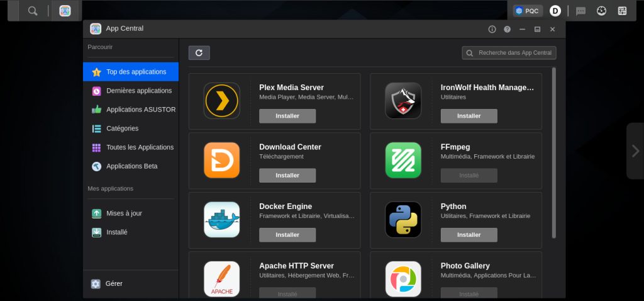
Task: Expand the right-side desktop arrow panel
Action: (x=635, y=151)
